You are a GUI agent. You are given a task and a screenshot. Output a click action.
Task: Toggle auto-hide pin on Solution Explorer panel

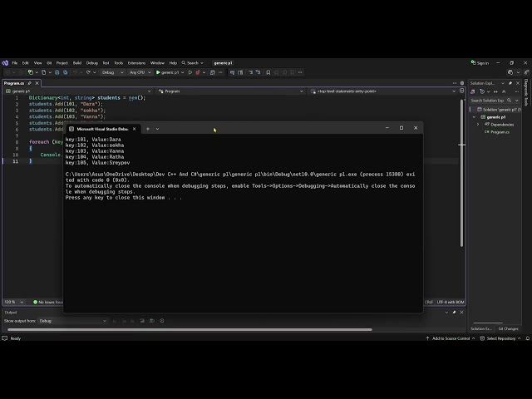tap(510, 83)
